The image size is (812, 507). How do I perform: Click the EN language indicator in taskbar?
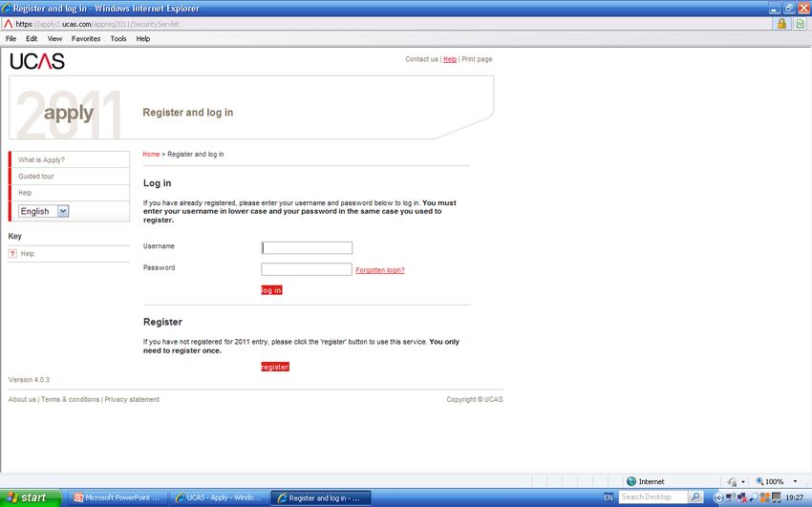[x=608, y=497]
